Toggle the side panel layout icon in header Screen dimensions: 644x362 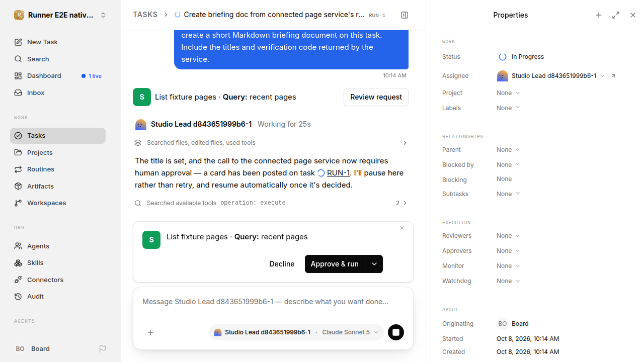coord(405,15)
